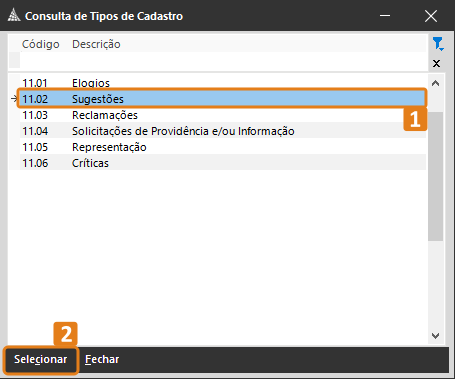
Task: Click the application logo in title bar
Action: (14, 15)
